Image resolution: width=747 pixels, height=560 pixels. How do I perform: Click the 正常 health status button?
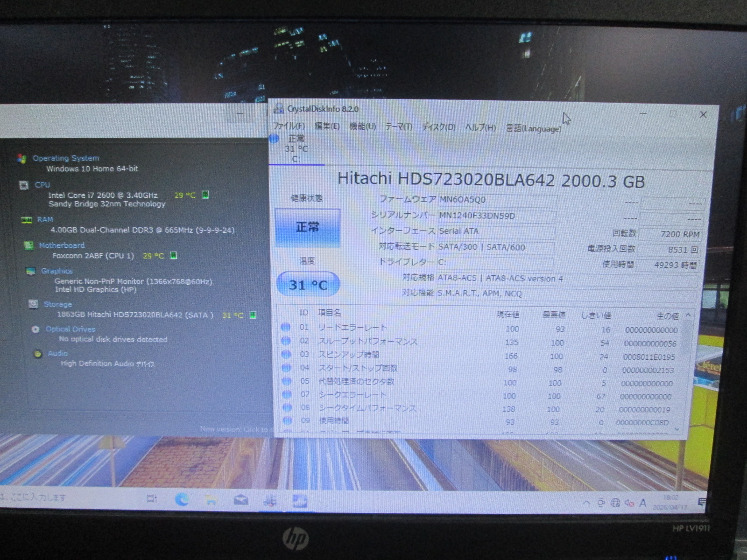(307, 228)
